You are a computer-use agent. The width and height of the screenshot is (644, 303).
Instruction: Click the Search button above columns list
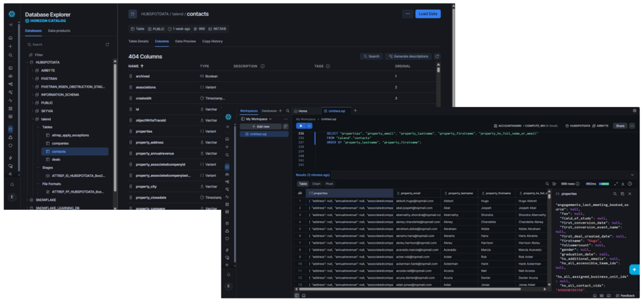(x=371, y=56)
